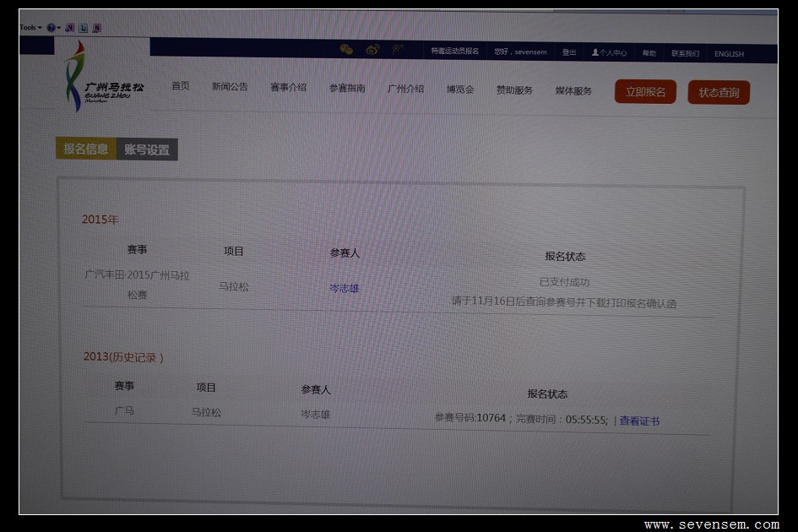Click 马拉松 item cell in 2015 row

[234, 286]
